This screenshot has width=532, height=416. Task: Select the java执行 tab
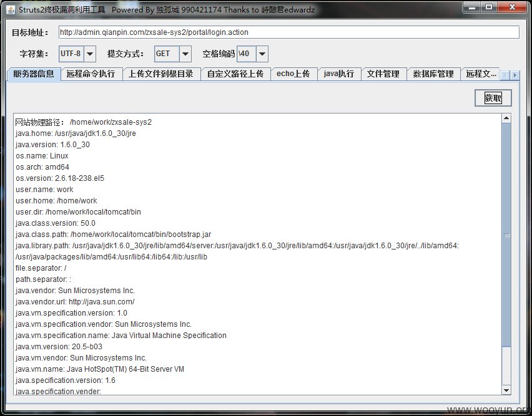pyautogui.click(x=339, y=74)
